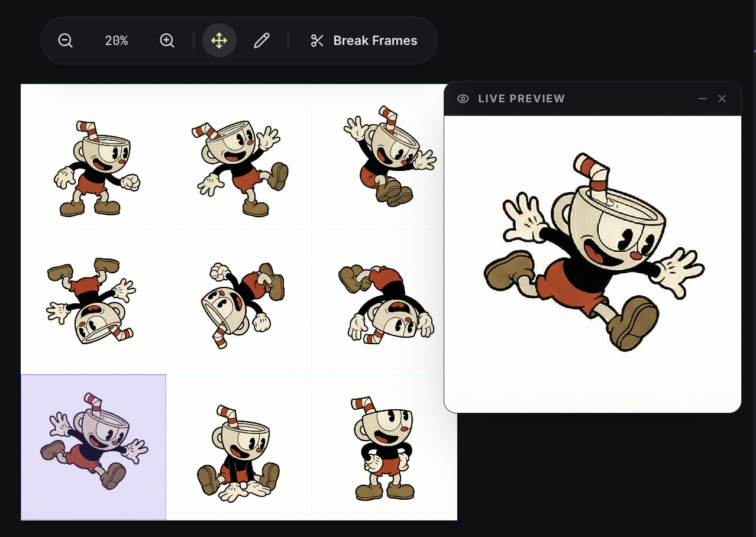Click the scissors icon next to Break Frames
This screenshot has width=756, height=537.
click(317, 40)
